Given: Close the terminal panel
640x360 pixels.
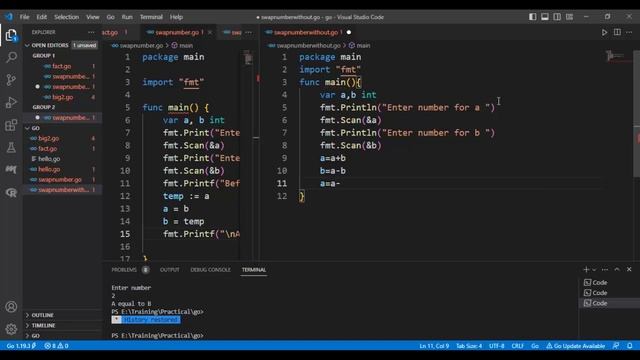Looking at the screenshot, I should 629,269.
